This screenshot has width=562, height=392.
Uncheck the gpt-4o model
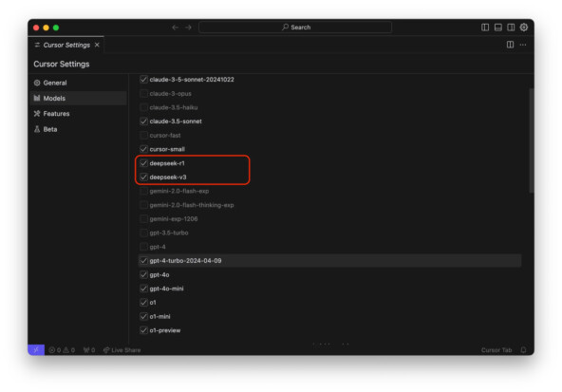(143, 274)
